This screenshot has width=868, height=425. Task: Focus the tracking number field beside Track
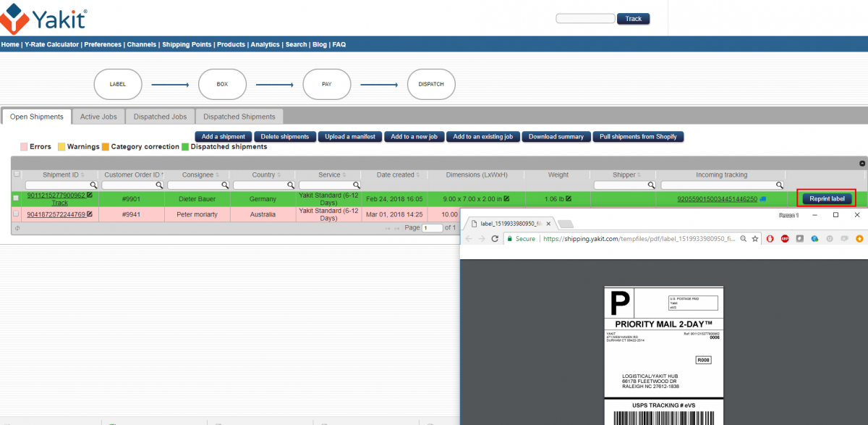(585, 18)
